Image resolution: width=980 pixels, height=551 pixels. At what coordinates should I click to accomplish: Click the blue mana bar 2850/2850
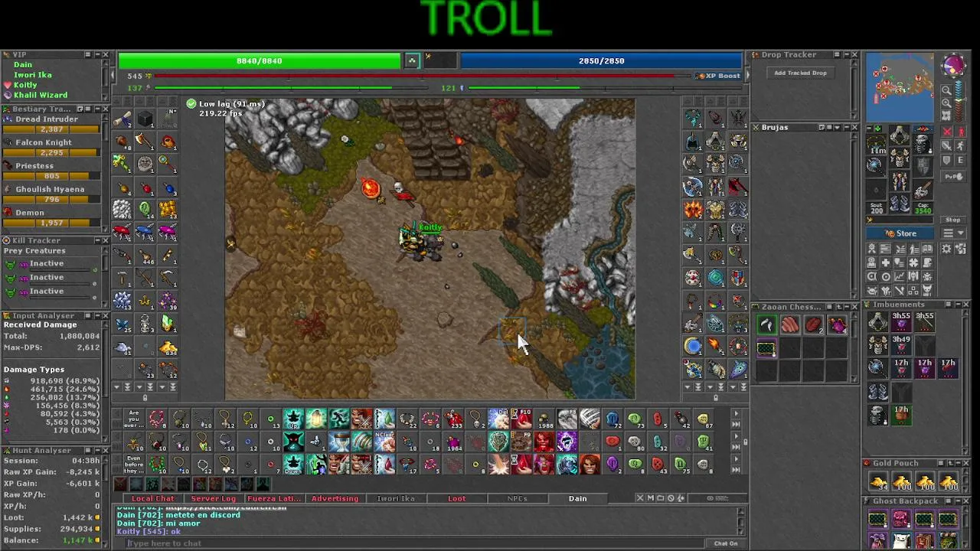(x=601, y=60)
